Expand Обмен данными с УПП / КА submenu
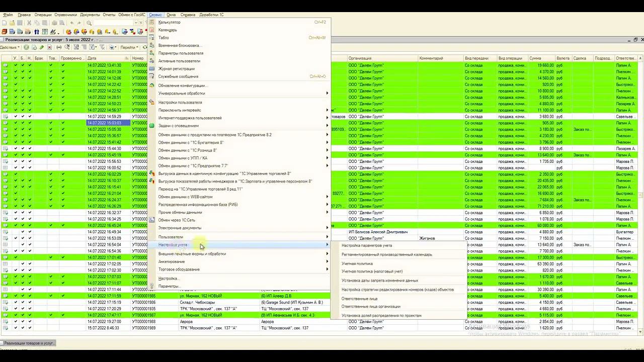This screenshot has height=362, width=644. [x=239, y=158]
